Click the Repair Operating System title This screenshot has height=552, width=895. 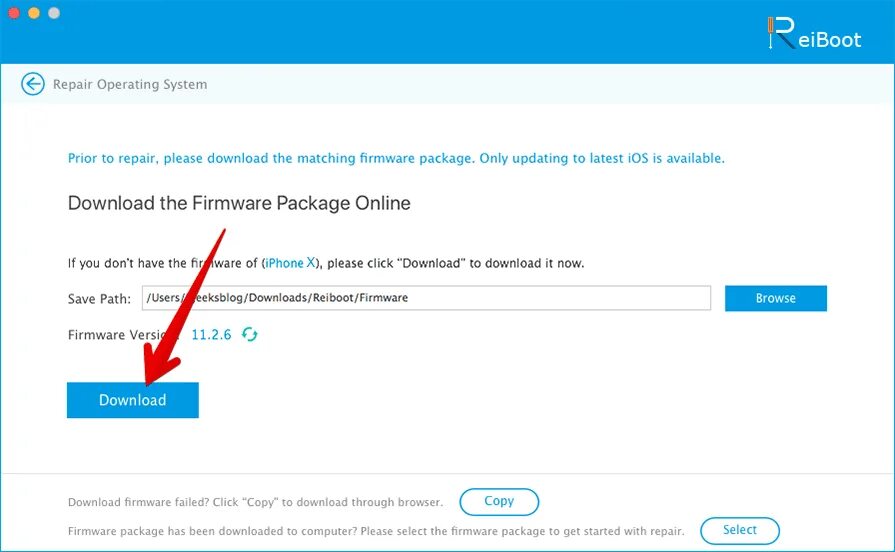point(130,84)
